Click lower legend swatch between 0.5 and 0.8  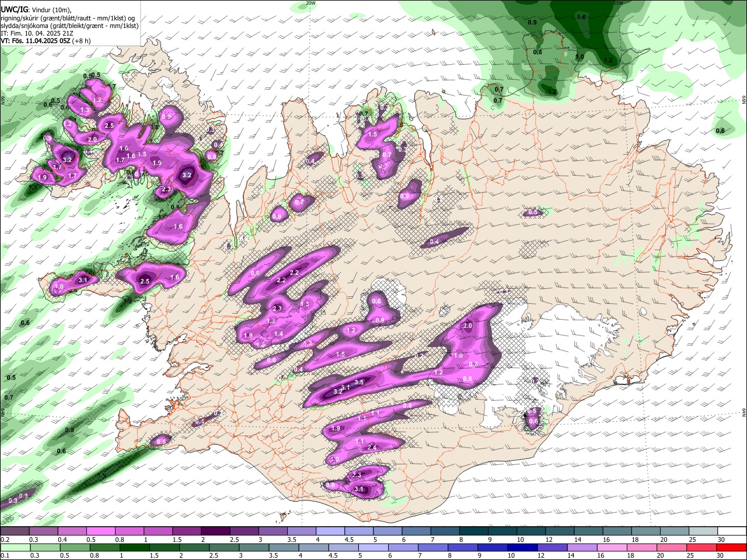coord(74,547)
